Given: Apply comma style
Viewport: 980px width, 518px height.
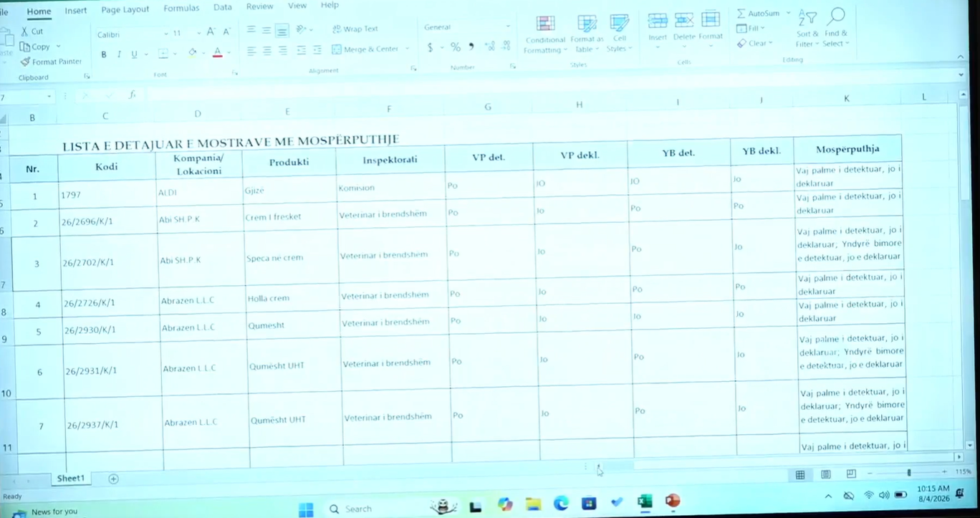Looking at the screenshot, I should [x=471, y=47].
